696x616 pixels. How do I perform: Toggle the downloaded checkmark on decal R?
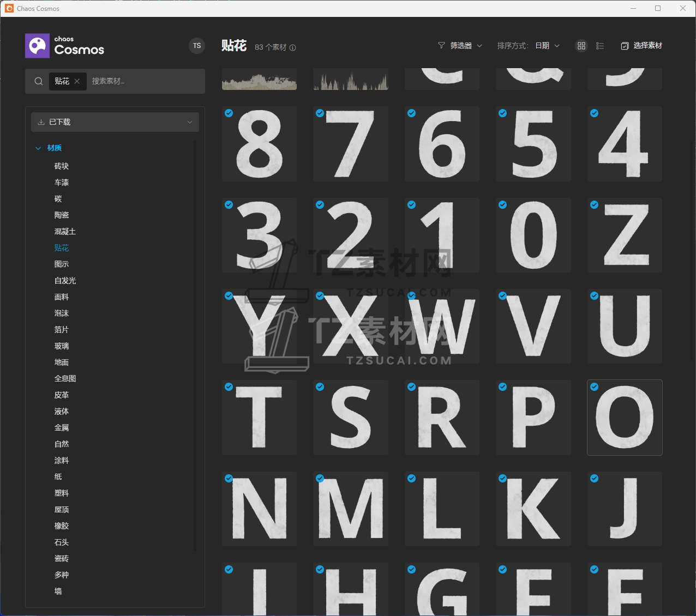tap(412, 387)
